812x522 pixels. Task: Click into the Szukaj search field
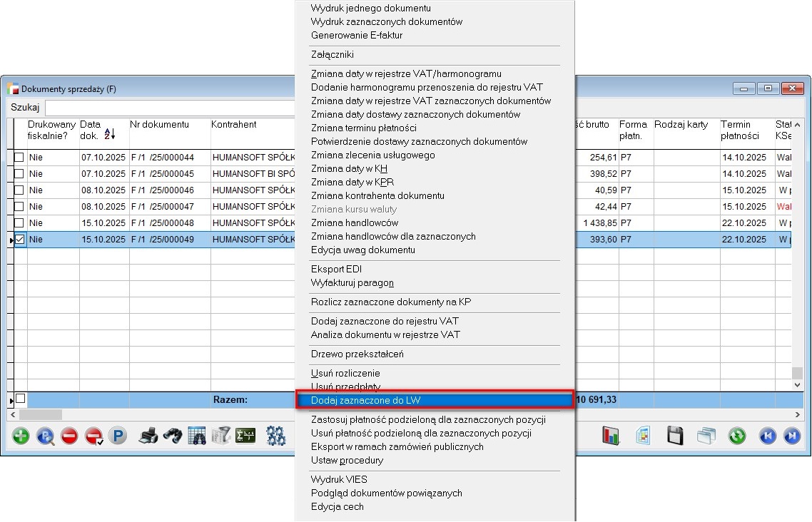click(x=170, y=108)
